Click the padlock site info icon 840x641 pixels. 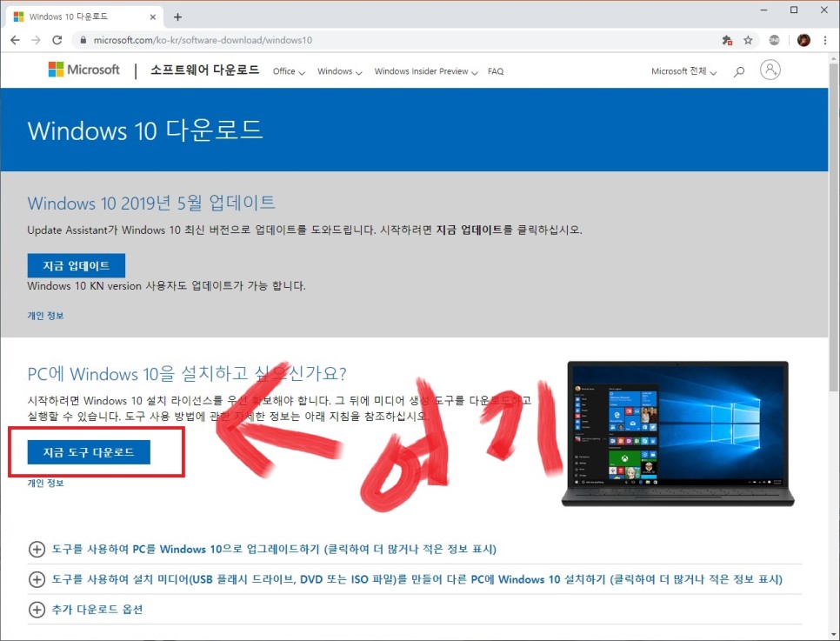(x=83, y=40)
